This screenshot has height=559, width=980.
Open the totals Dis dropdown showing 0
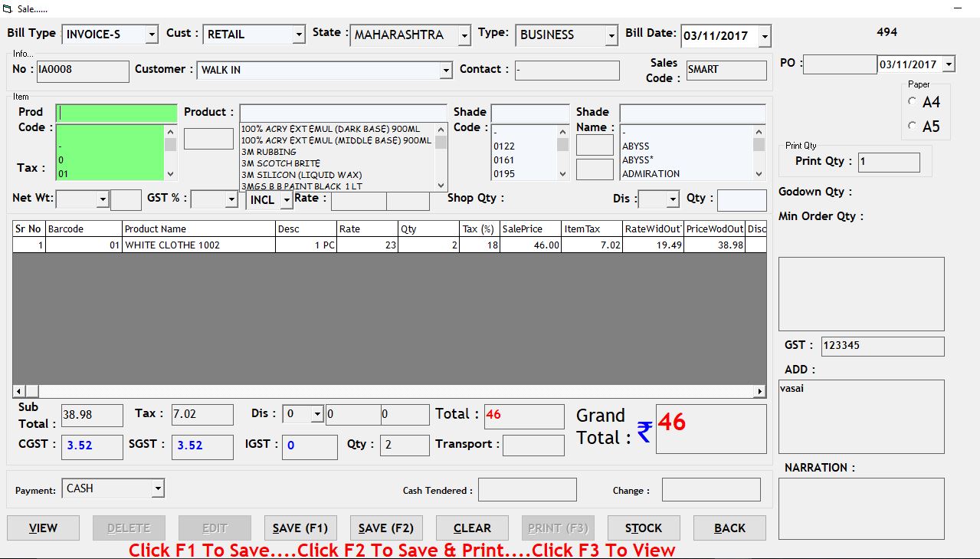point(317,414)
